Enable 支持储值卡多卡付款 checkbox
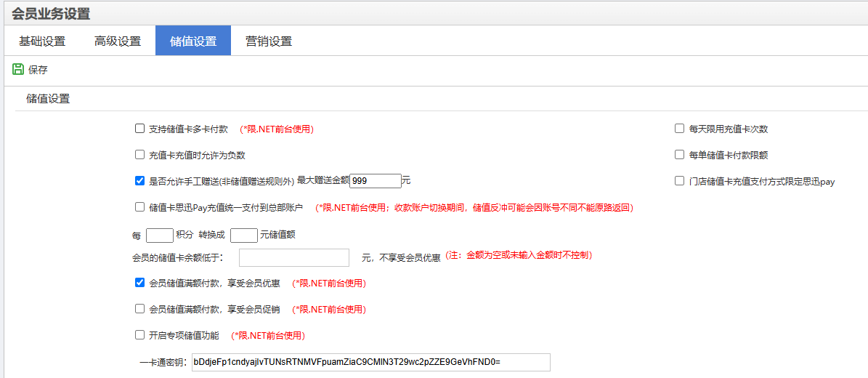868x378 pixels. coord(140,129)
